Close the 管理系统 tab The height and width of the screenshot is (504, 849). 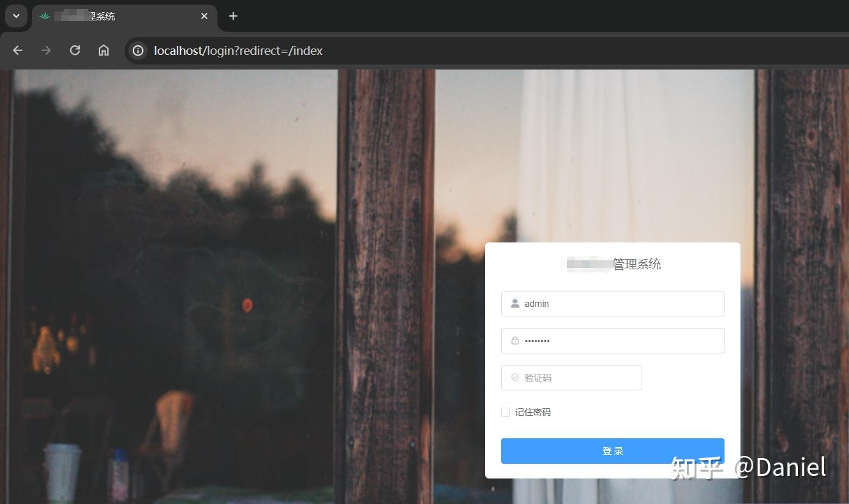[204, 16]
